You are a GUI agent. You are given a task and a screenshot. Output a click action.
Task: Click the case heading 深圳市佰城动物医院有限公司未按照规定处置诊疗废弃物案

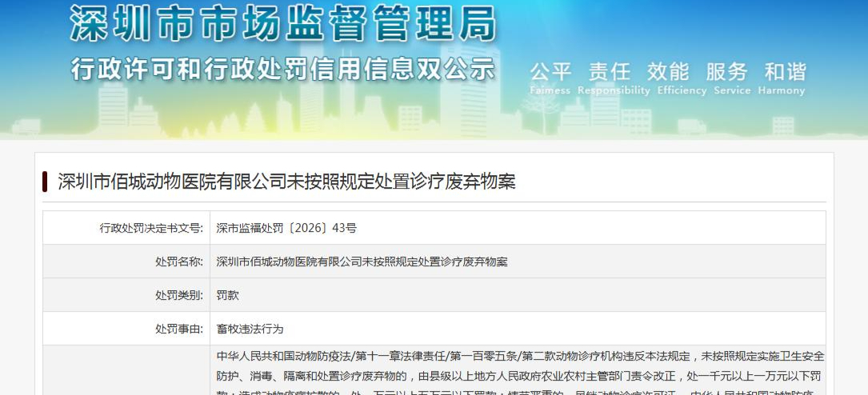click(286, 182)
